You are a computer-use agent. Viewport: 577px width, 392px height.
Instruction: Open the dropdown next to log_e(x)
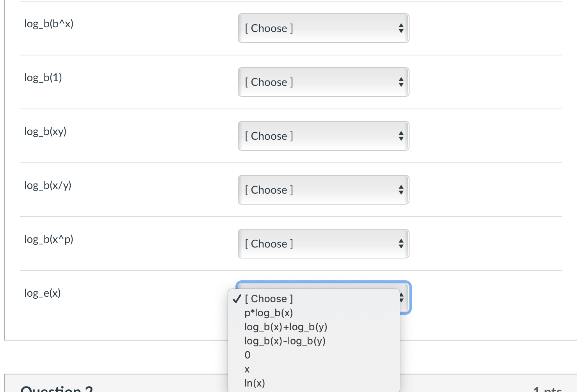[x=323, y=298]
